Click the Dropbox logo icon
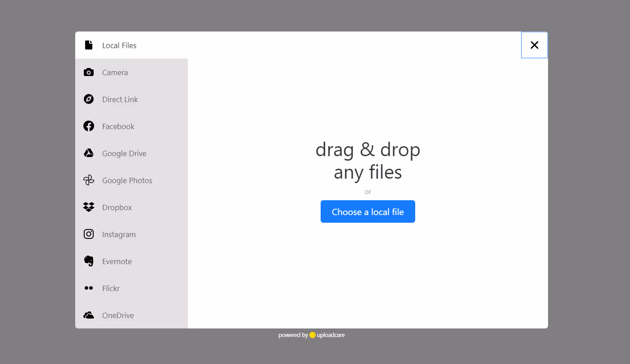The width and height of the screenshot is (630, 364). click(x=89, y=207)
